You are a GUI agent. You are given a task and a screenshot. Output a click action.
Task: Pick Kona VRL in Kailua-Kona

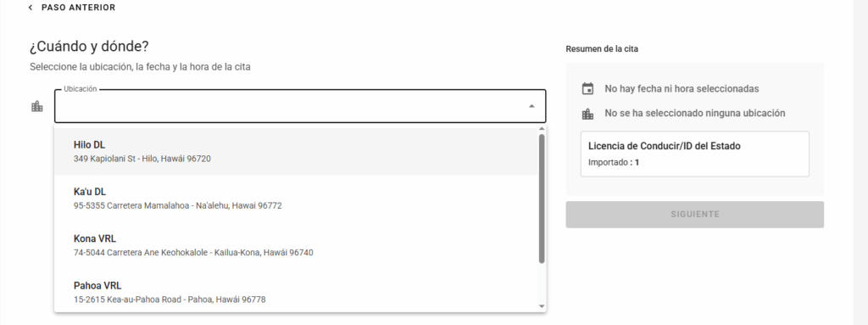296,245
